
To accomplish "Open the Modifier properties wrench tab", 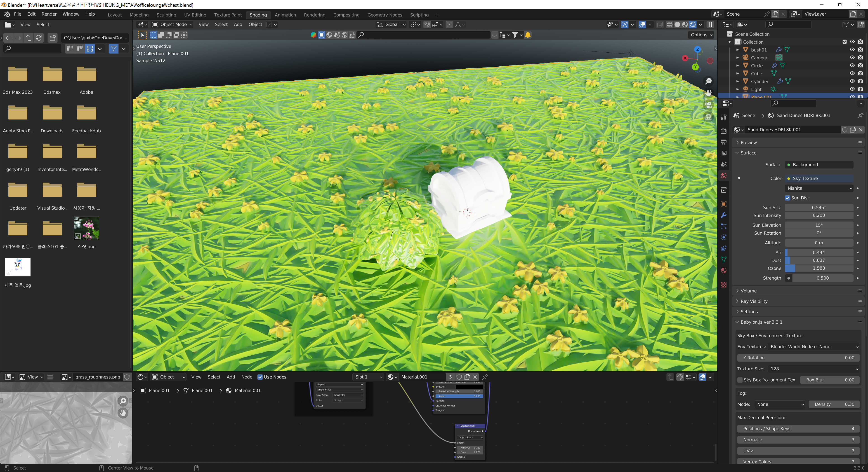I will (723, 215).
